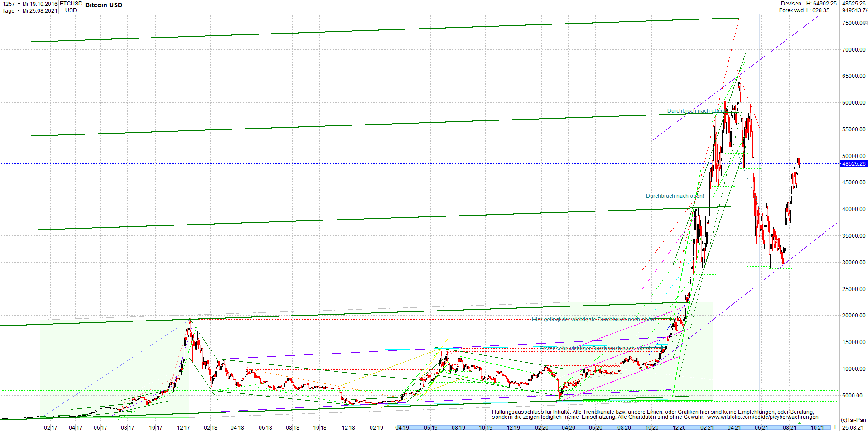This screenshot has height=431, width=868.
Task: Click the 25000.00 price axis label
Action: coord(854,289)
